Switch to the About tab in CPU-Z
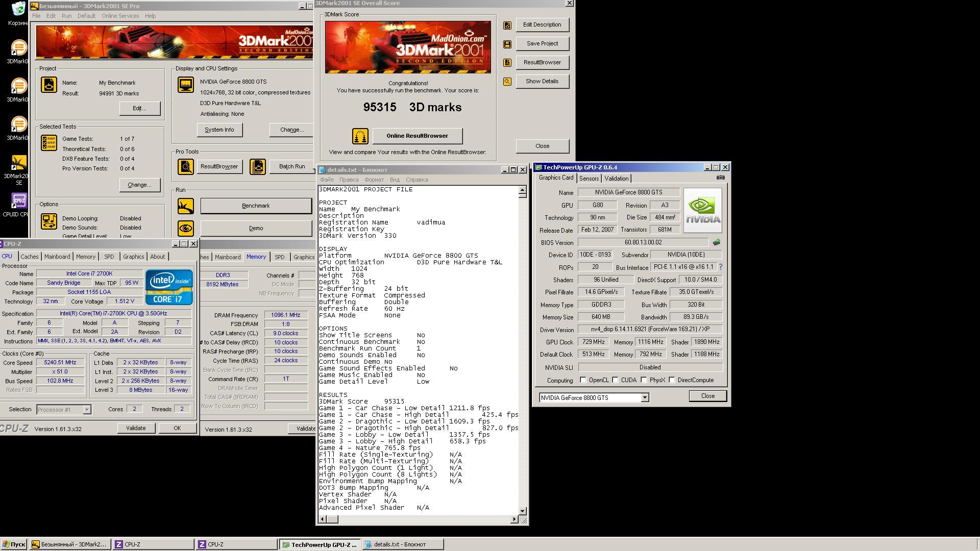 pos(158,257)
